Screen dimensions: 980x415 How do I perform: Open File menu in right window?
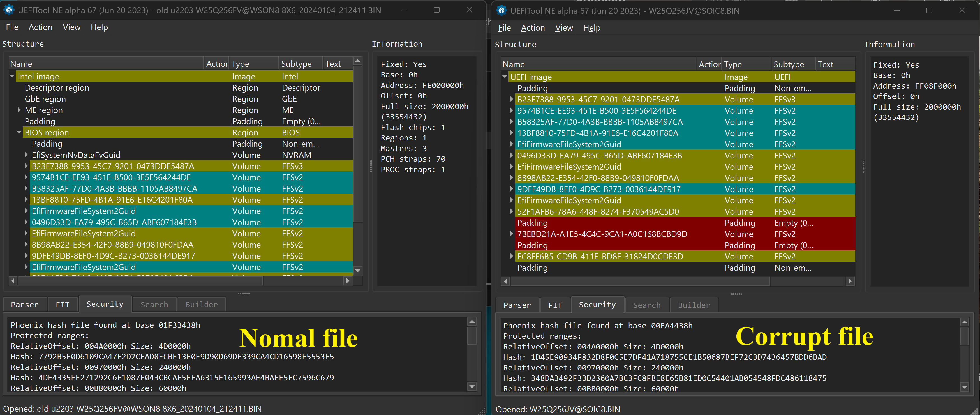pyautogui.click(x=504, y=28)
